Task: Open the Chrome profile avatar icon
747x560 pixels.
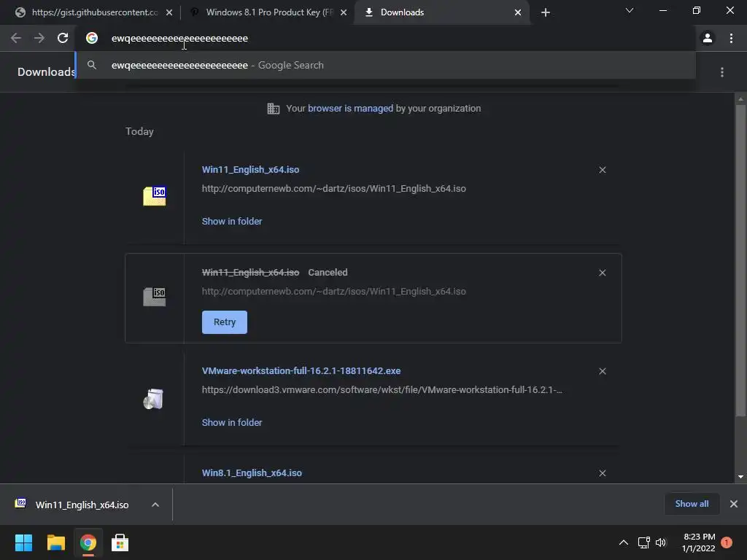Action: pyautogui.click(x=708, y=38)
